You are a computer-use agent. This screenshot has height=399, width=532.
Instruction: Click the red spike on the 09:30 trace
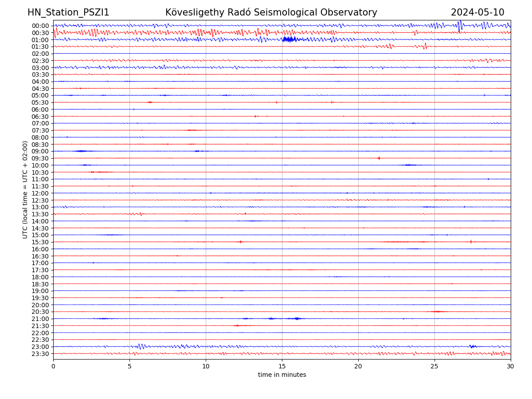(379, 158)
